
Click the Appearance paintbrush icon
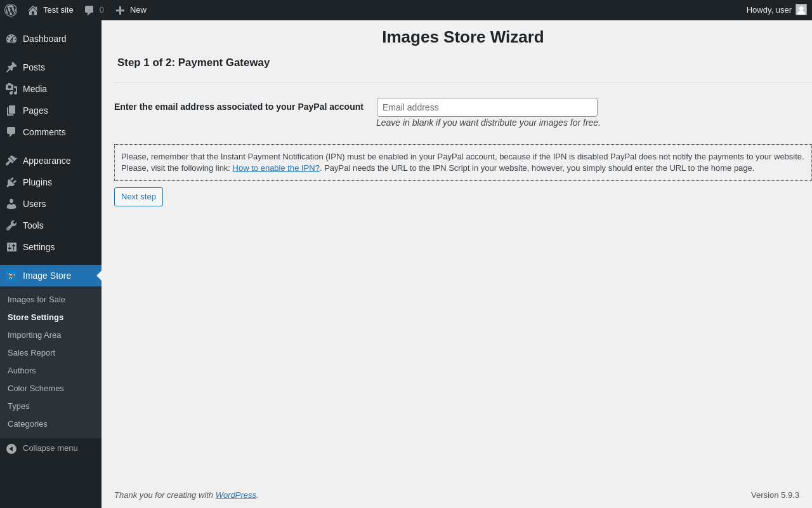pyautogui.click(x=11, y=161)
